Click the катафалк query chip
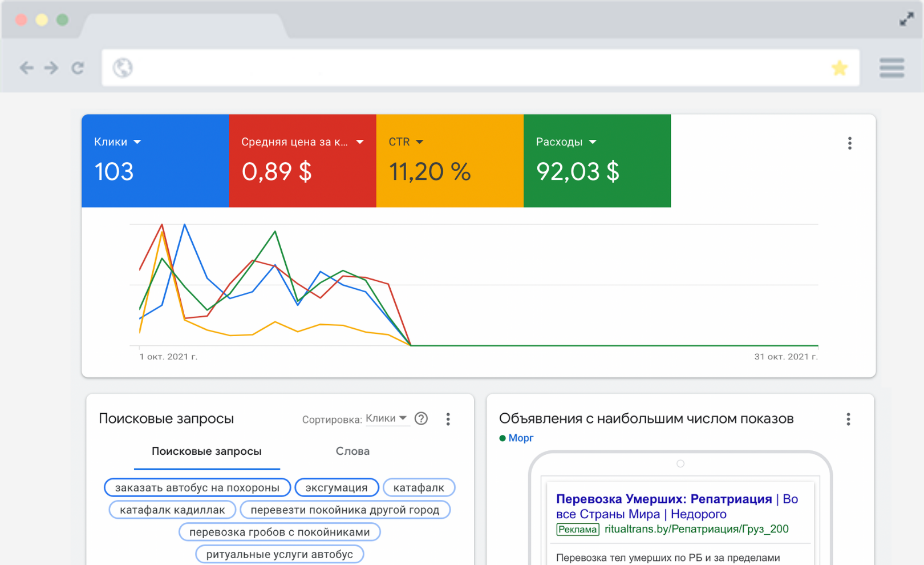Screen dimensions: 924x565 pyautogui.click(x=419, y=488)
